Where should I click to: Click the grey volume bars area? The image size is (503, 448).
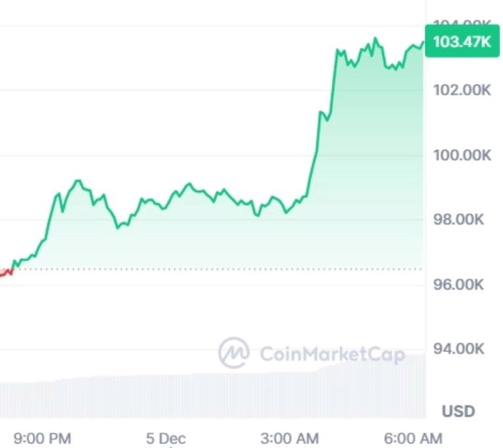pos(213,395)
